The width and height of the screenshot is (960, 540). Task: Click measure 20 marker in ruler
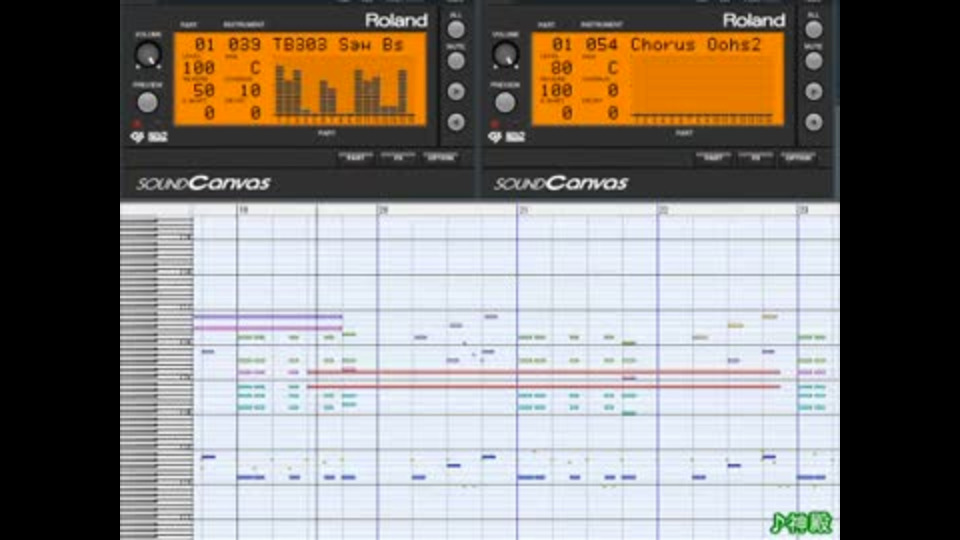[x=383, y=210]
